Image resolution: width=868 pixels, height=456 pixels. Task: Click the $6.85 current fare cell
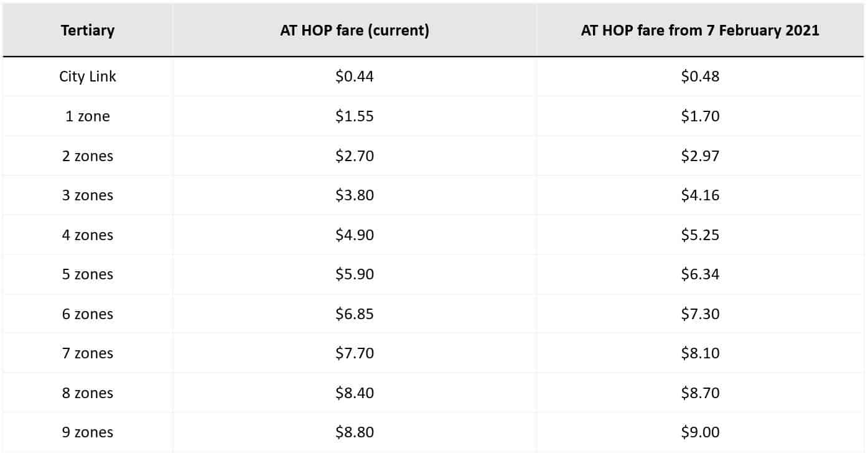tap(355, 314)
